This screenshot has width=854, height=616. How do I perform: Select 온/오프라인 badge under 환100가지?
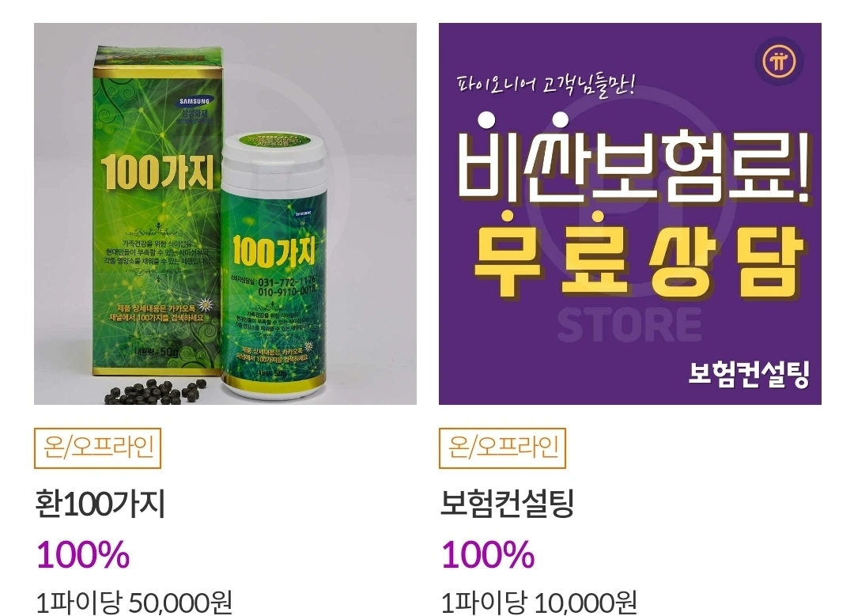(97, 448)
